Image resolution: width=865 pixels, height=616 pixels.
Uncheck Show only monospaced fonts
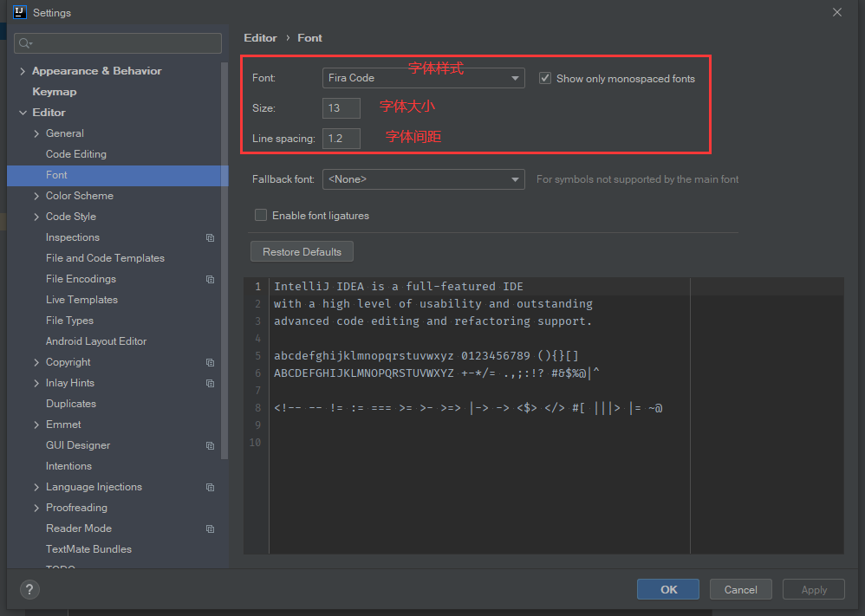pos(545,78)
